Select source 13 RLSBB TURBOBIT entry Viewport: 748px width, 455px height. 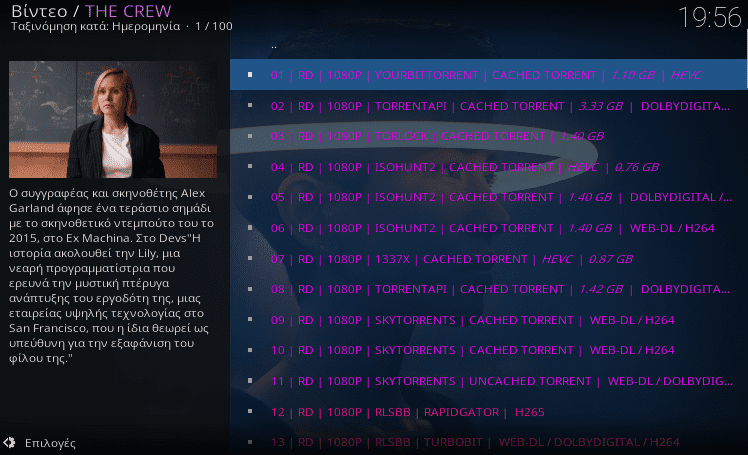pos(488,442)
